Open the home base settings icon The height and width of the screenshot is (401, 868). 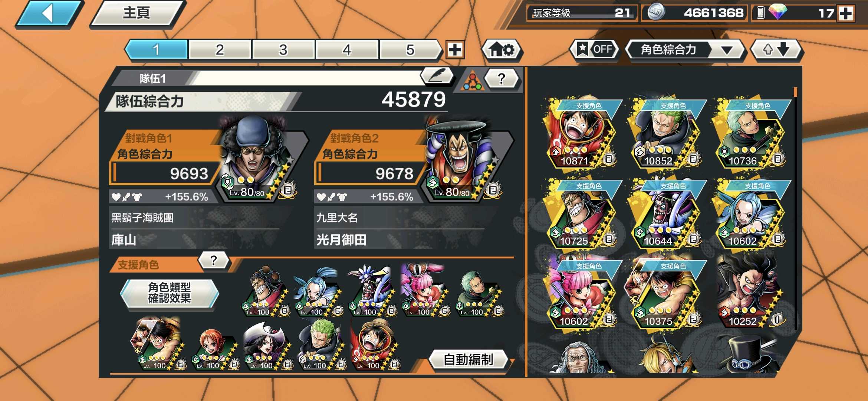(501, 50)
